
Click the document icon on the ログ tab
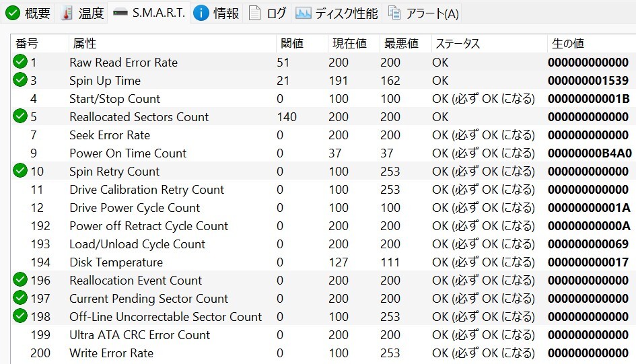pyautogui.click(x=254, y=13)
